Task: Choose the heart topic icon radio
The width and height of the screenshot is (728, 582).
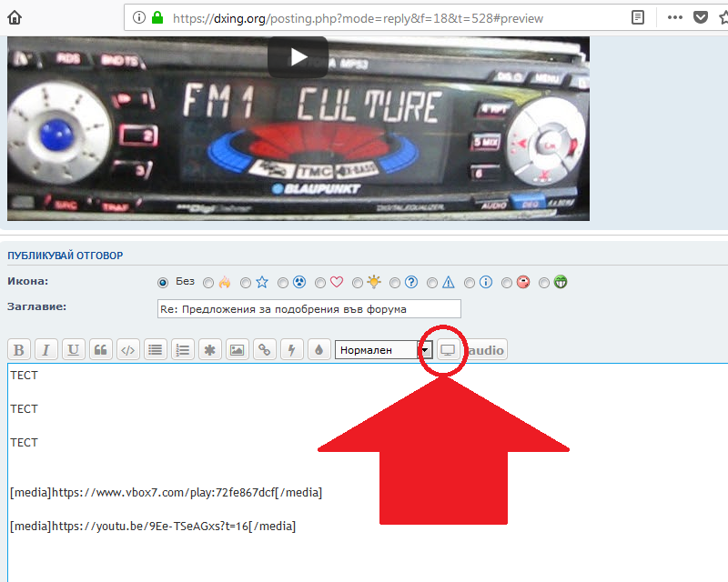Action: pos(320,283)
